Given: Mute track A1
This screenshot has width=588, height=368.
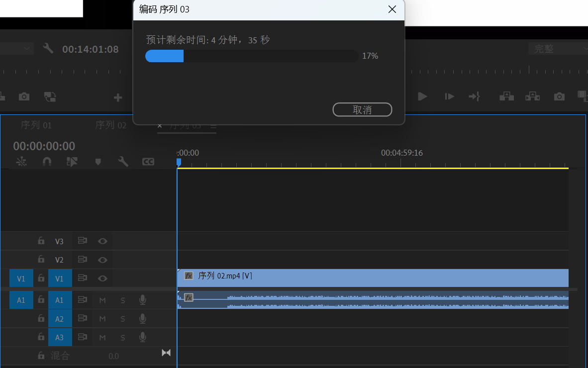Looking at the screenshot, I should coord(102,300).
